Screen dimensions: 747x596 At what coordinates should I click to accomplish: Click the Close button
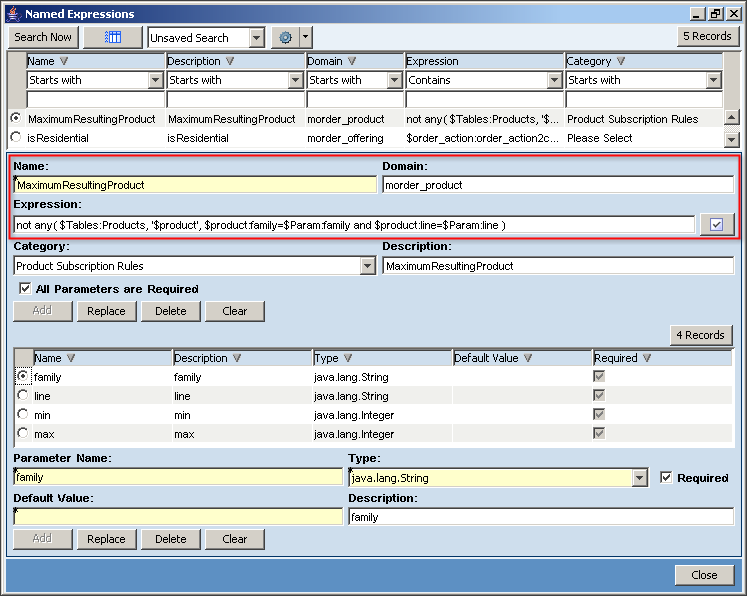(703, 575)
